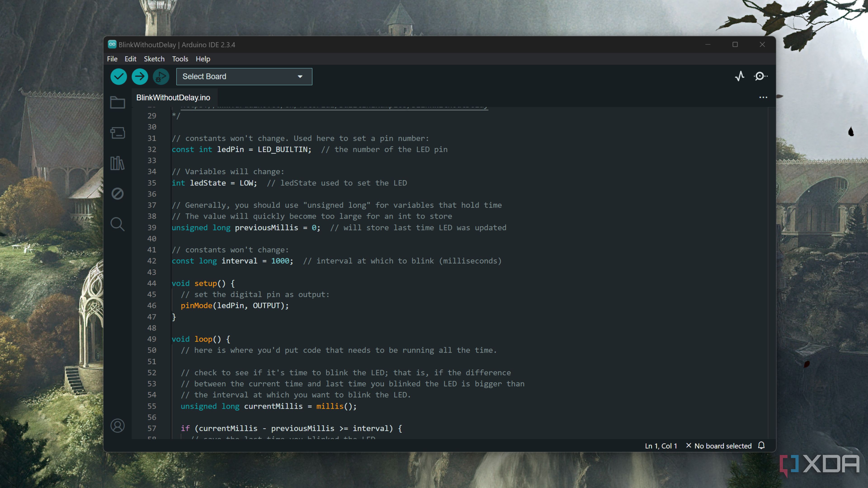Image resolution: width=868 pixels, height=488 pixels.
Task: Click the 'void setup() {' code line
Action: (203, 283)
